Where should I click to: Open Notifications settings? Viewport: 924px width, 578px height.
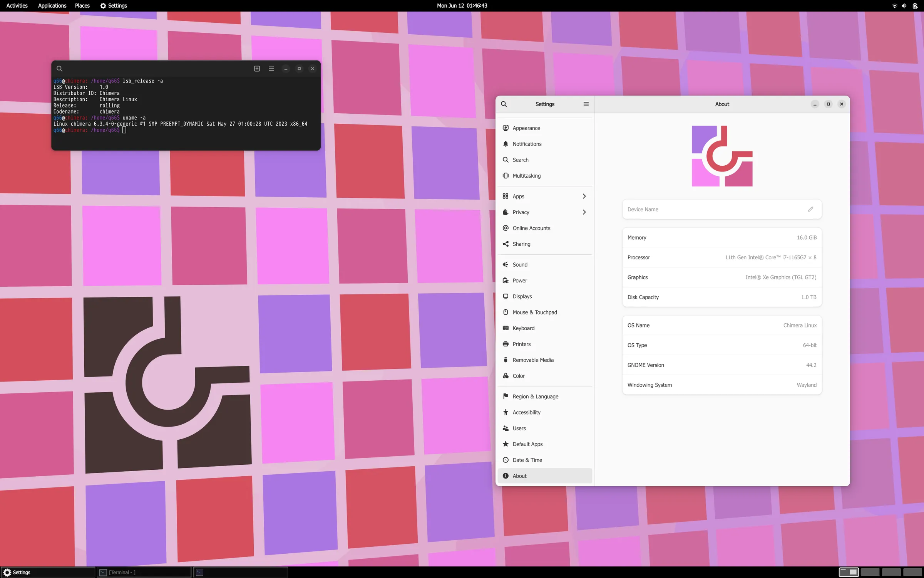pyautogui.click(x=527, y=144)
